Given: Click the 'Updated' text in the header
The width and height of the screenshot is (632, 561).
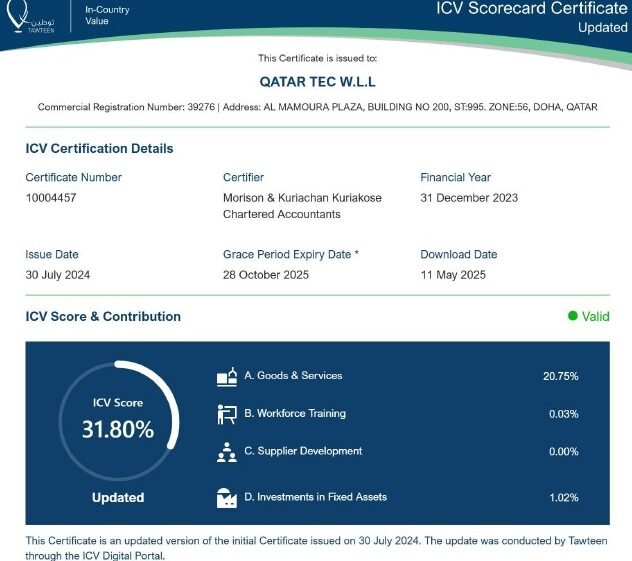Looking at the screenshot, I should pyautogui.click(x=603, y=27).
